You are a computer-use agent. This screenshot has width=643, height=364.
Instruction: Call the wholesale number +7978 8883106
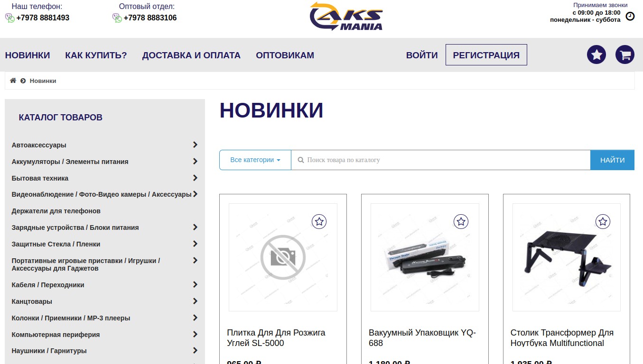click(x=150, y=18)
